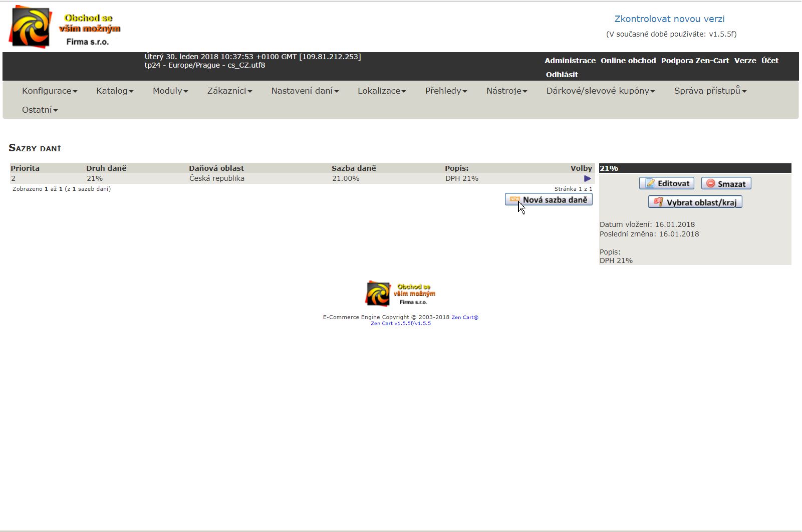
Task: Expand the Nastavení daní menu
Action: coord(305,91)
